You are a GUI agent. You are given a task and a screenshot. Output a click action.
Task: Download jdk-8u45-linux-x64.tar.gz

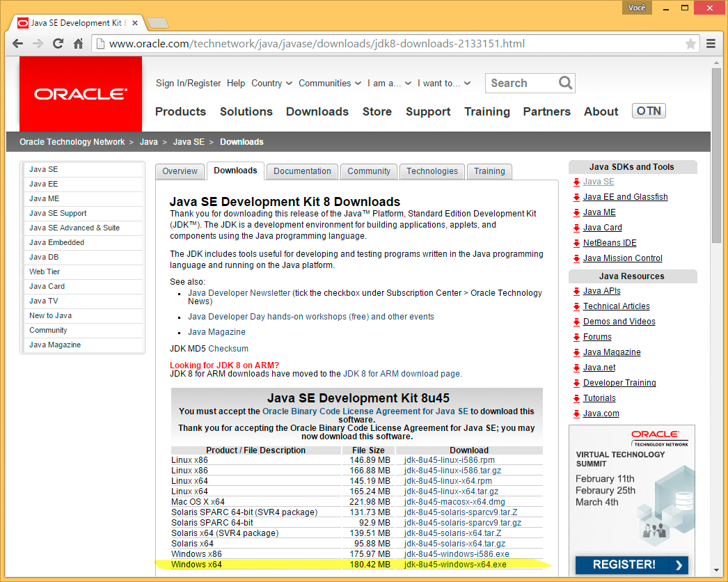click(451, 491)
